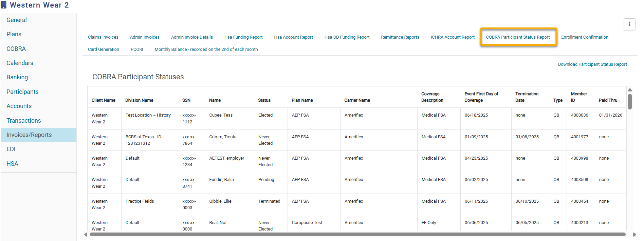Go to Participants in the sidebar
Viewport: 644px width, 241px height.
(x=22, y=92)
